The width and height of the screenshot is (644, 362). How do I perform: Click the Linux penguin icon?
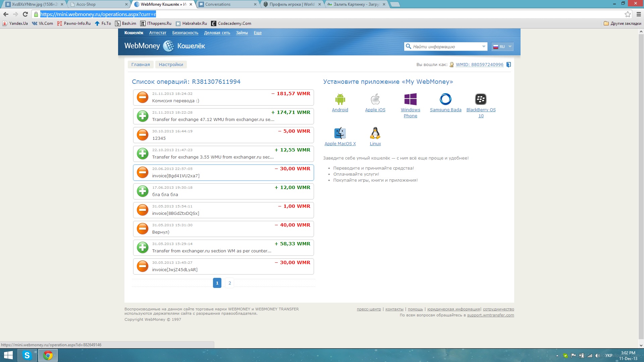coord(375,133)
